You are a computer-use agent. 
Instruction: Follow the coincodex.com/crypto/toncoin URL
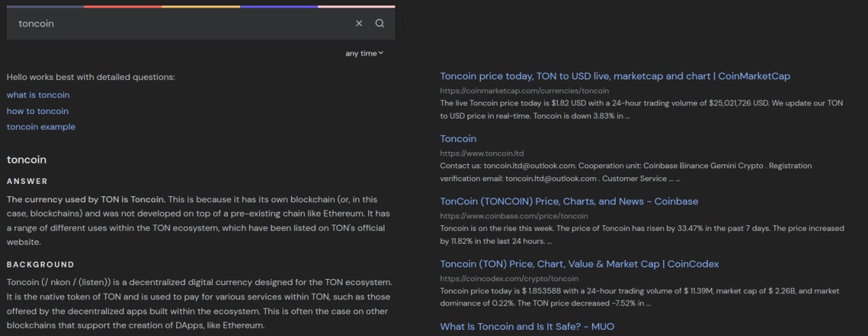[509, 278]
